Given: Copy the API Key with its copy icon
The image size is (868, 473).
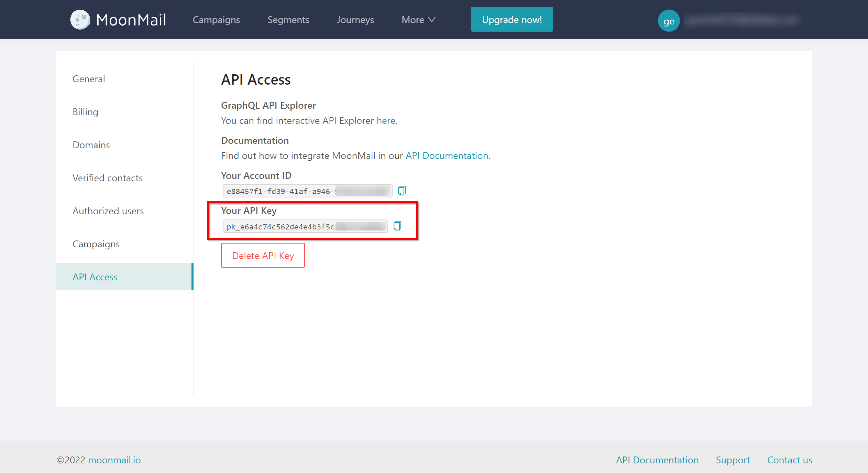Looking at the screenshot, I should pos(397,226).
